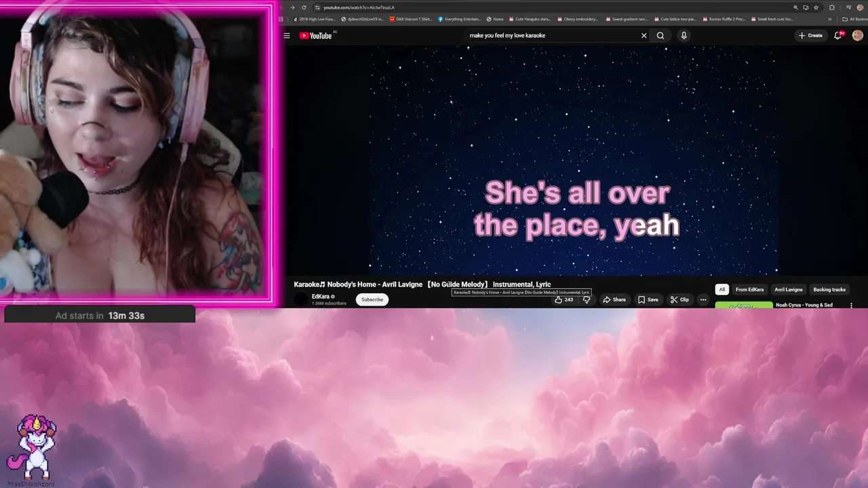
Task: Bookmark this page with star icon
Action: pos(816,7)
